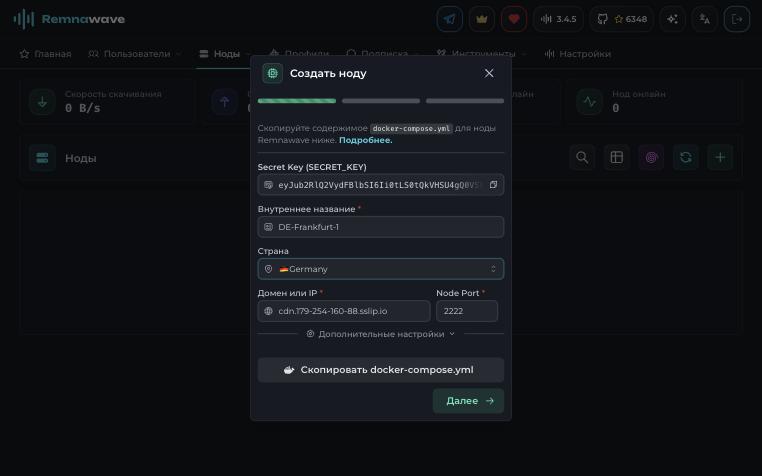Open the Telegram channel icon
762x476 pixels.
(450, 19)
